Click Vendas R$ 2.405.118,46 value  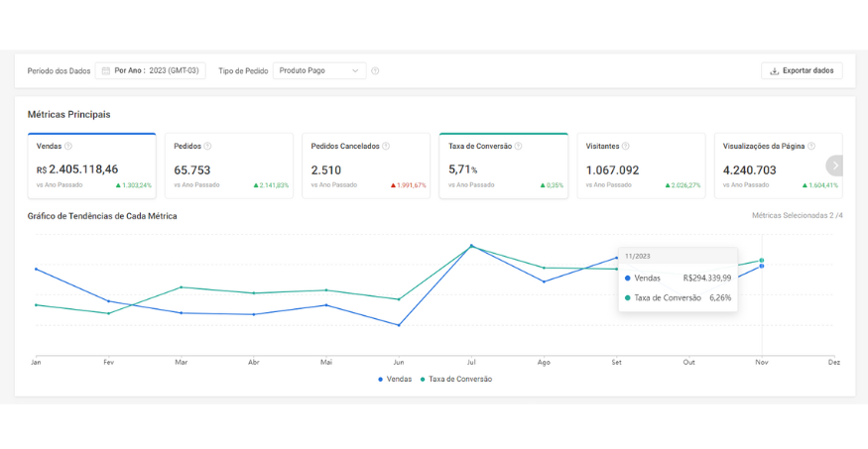tap(77, 169)
